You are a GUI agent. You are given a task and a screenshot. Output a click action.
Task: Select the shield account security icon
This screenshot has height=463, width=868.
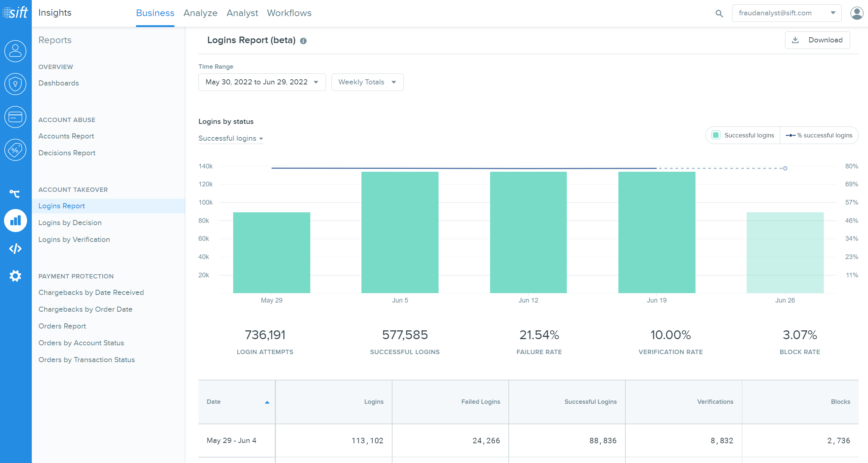click(x=15, y=84)
